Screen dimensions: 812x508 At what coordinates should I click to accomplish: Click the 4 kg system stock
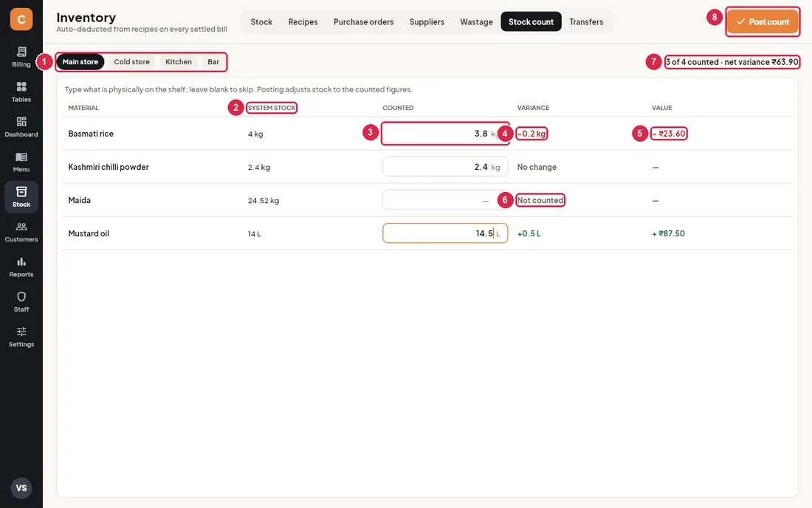coord(255,134)
